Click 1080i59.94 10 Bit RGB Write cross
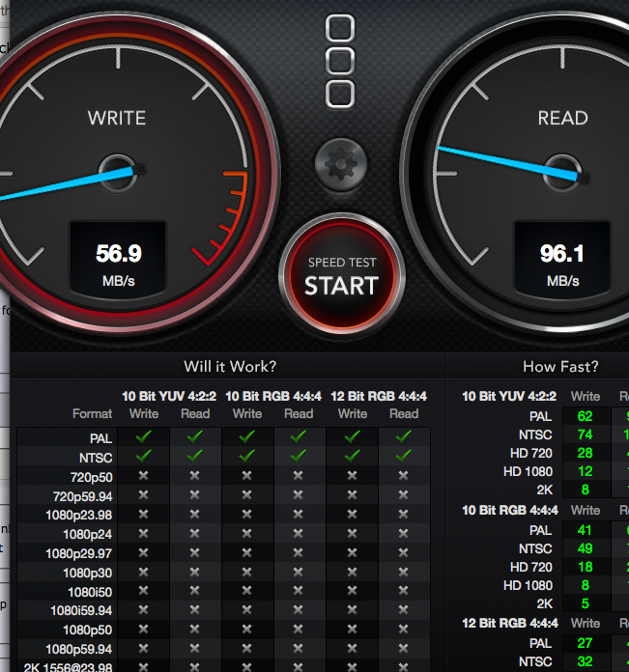This screenshot has height=672, width=629. pyautogui.click(x=247, y=609)
